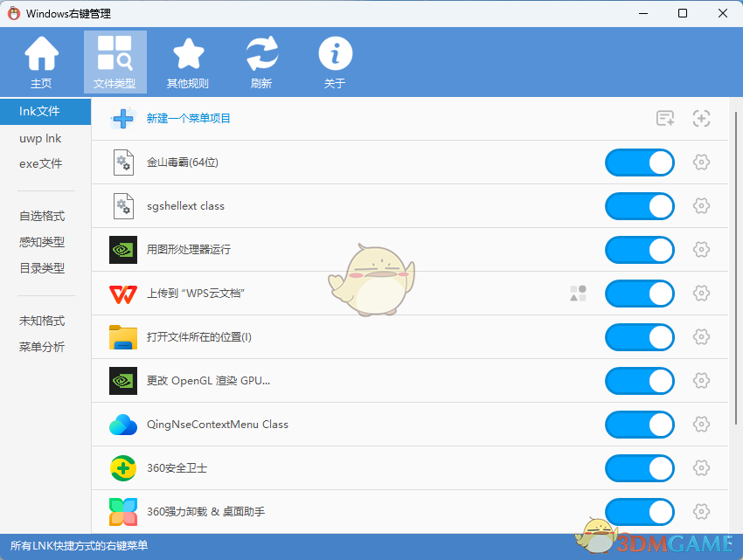The height and width of the screenshot is (560, 743).
Task: Click the shapes indicator beside 上传到WPS云文档
Action: [578, 294]
